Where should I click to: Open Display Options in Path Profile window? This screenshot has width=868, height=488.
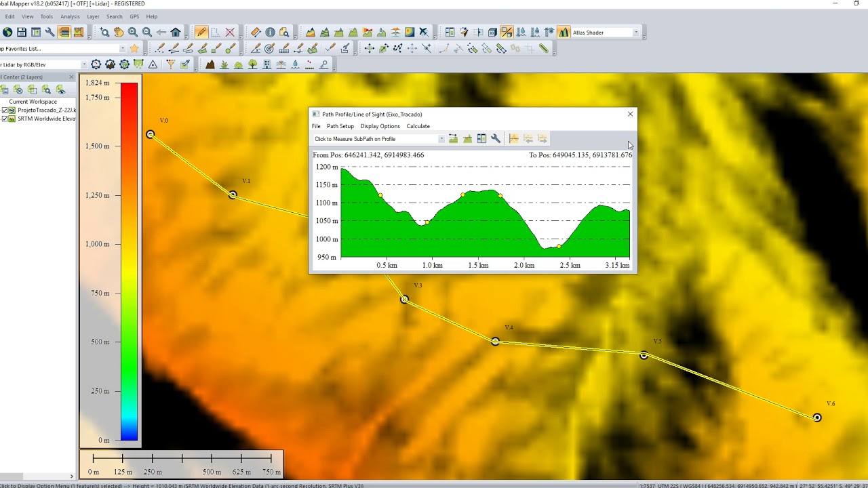(380, 126)
